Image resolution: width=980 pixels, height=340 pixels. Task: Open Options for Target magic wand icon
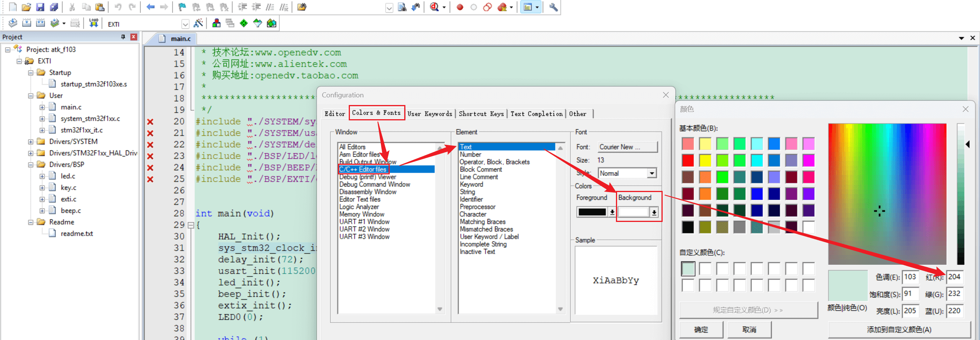(198, 23)
